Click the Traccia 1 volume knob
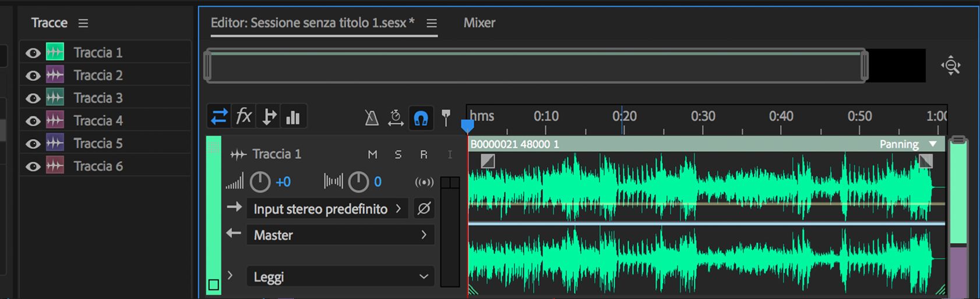Image resolution: width=980 pixels, height=299 pixels. pyautogui.click(x=260, y=182)
